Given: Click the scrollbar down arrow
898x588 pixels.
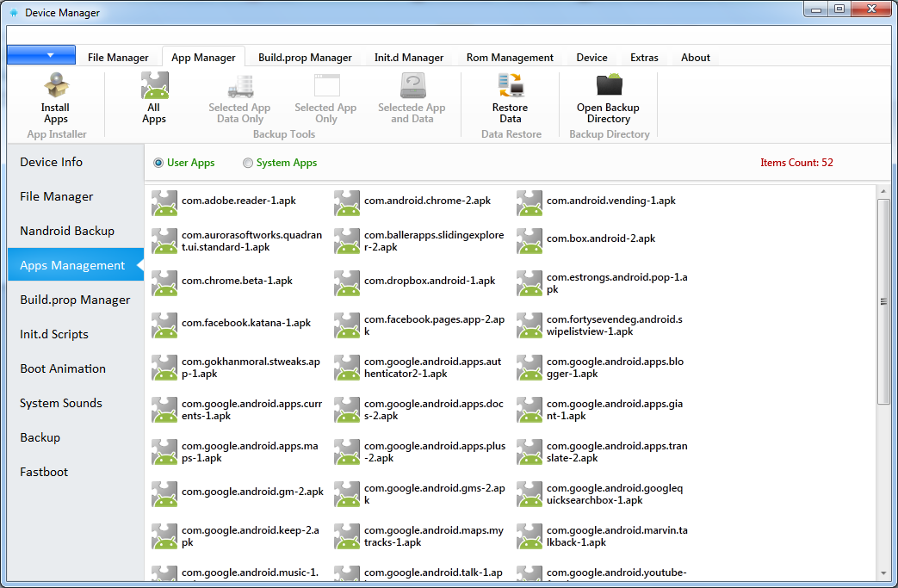Looking at the screenshot, I should pyautogui.click(x=883, y=572).
